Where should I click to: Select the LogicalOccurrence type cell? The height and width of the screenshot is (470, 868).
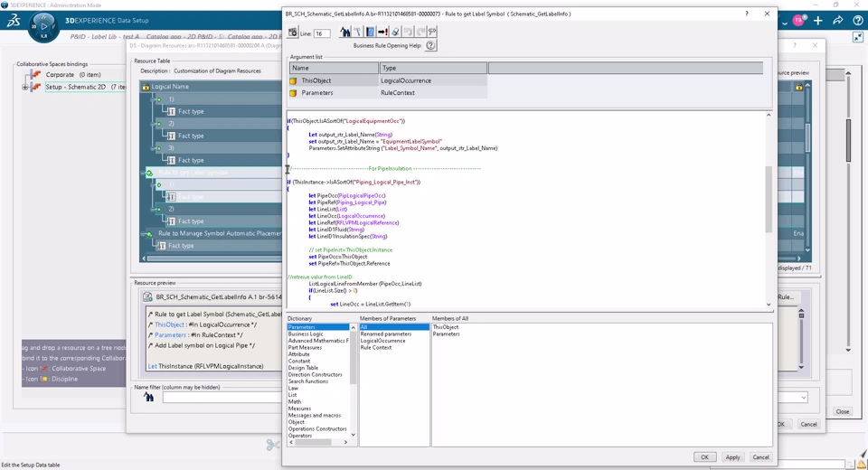coord(433,80)
